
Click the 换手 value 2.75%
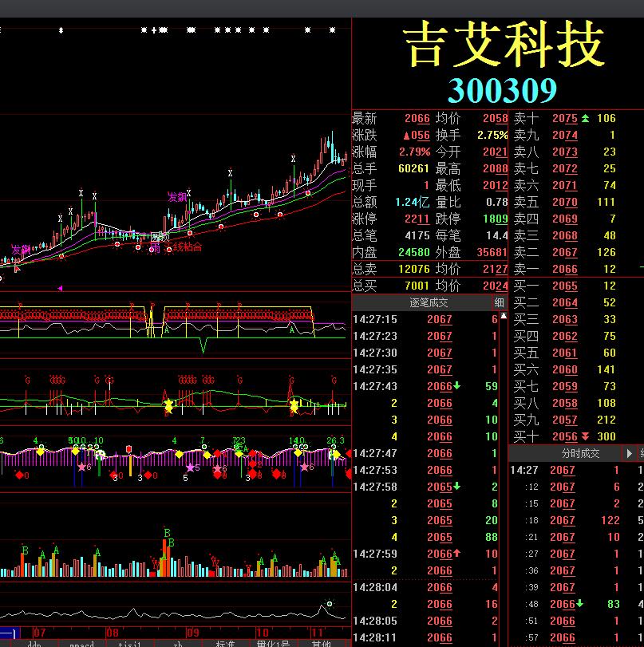pyautogui.click(x=492, y=136)
